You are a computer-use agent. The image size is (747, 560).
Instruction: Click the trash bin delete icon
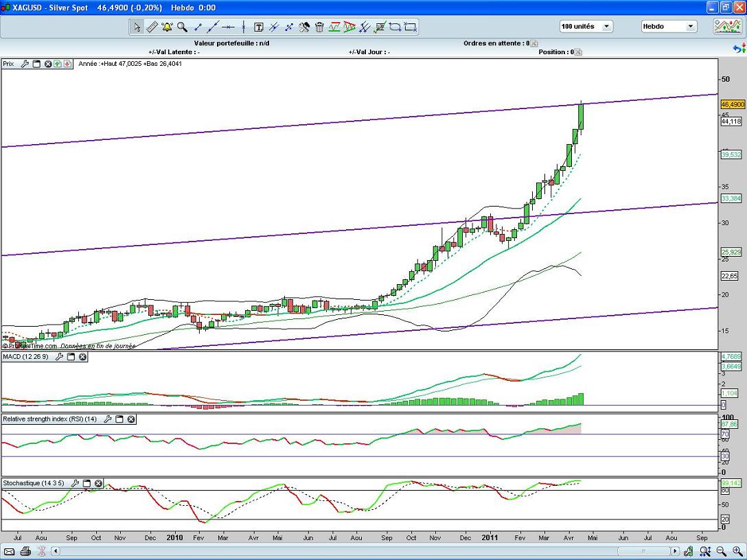[x=319, y=27]
